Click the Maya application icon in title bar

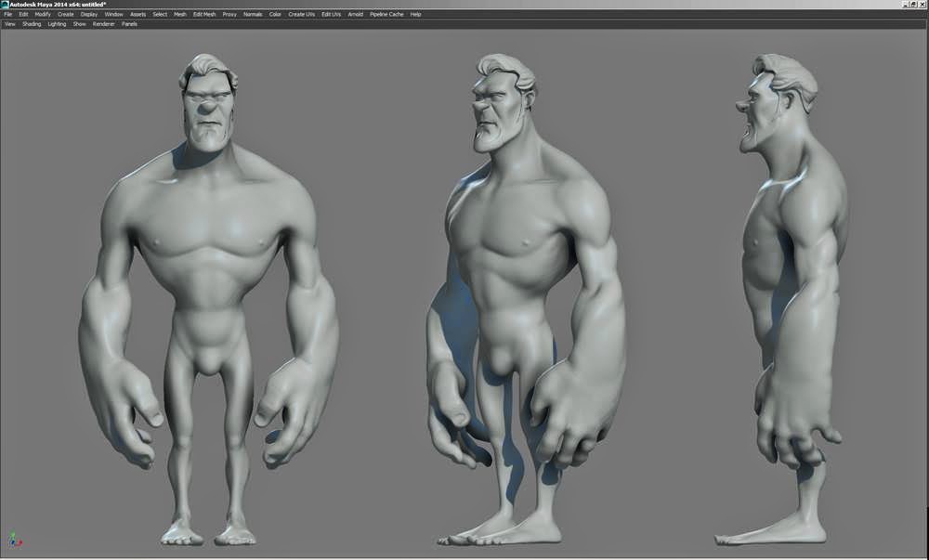tap(5, 4)
